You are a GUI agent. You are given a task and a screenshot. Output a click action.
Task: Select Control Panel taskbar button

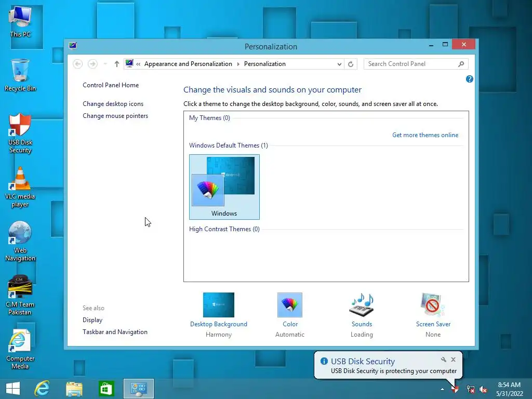tap(138, 389)
